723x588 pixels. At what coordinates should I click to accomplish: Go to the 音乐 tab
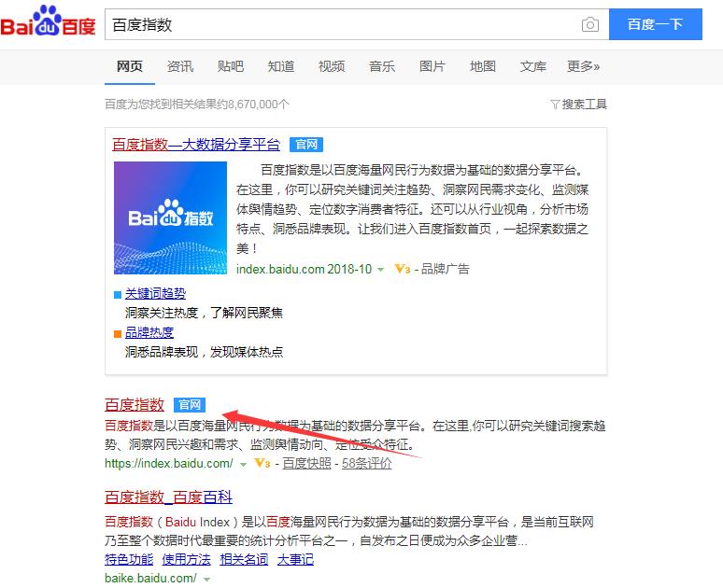382,66
